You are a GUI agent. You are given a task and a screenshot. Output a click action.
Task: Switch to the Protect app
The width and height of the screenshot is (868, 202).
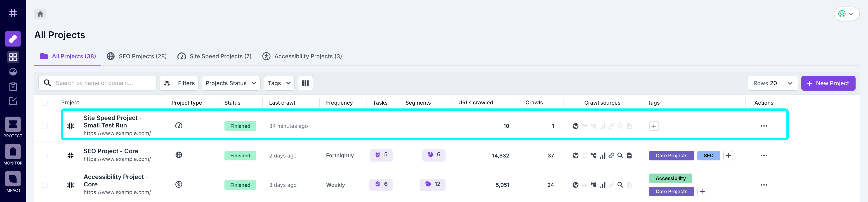tap(13, 127)
